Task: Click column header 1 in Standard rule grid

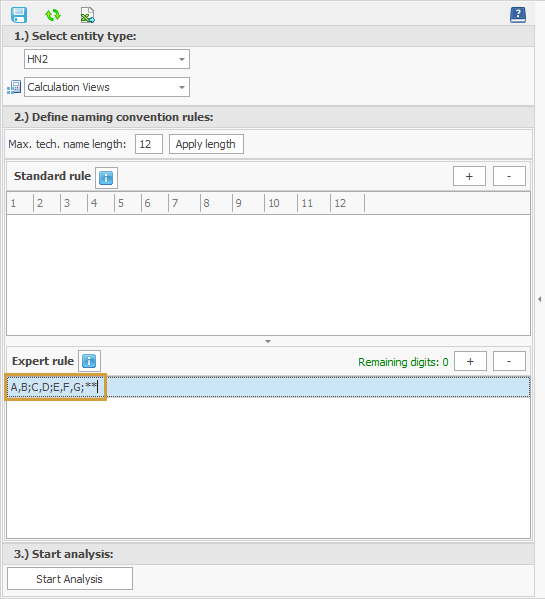Action: 20,203
